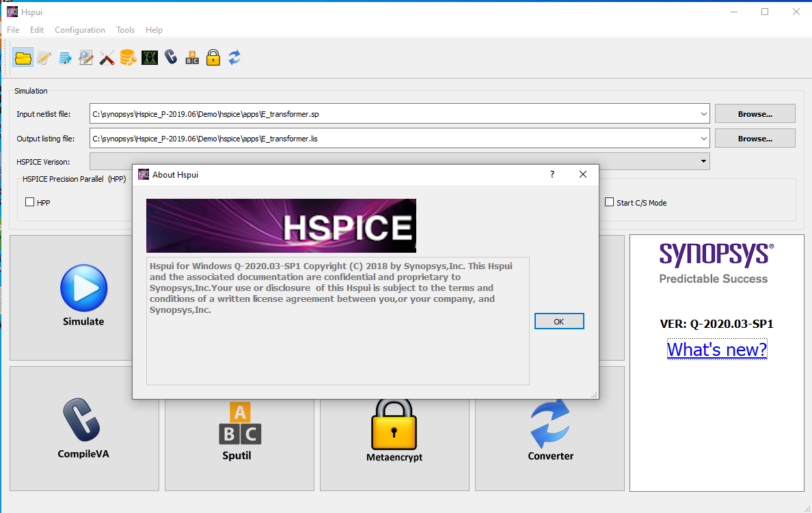This screenshot has height=513, width=812.
Task: Launch the large Metaencrypt padlock tile icon
Action: tap(394, 424)
